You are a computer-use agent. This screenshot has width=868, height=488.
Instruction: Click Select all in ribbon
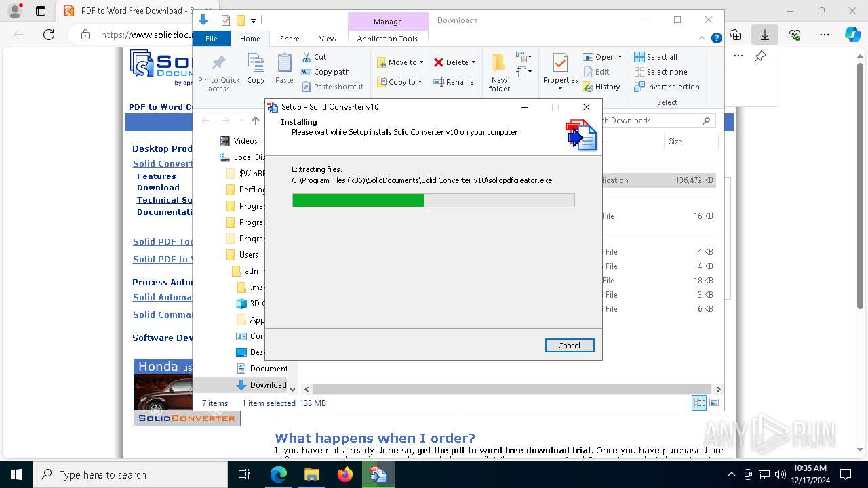(656, 57)
